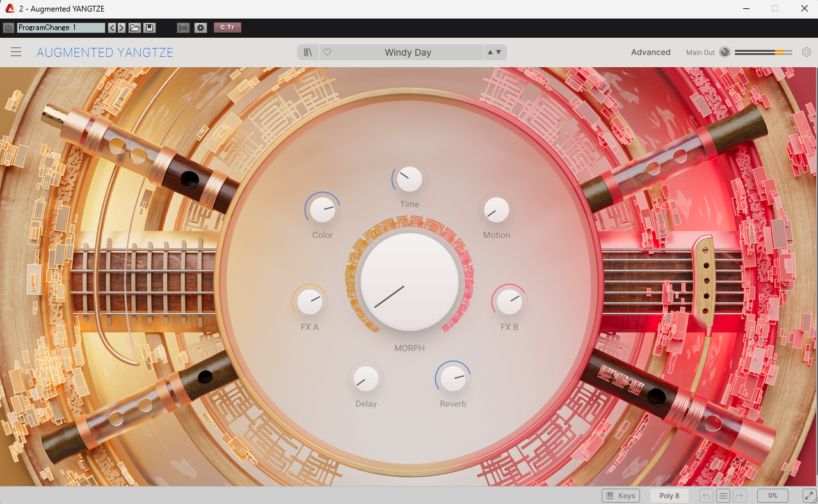
Task: Open the Advanced panel
Action: 651,52
